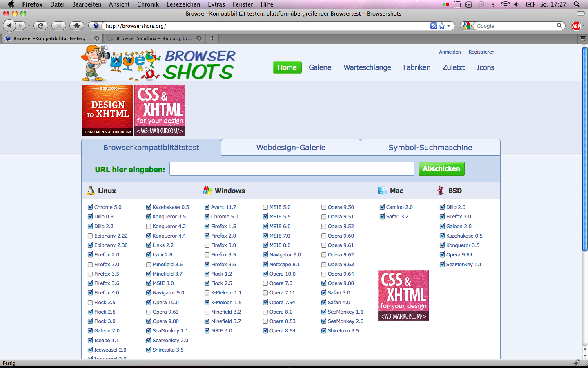
Task: Click the scrollbar down arrow
Action: coord(585,355)
